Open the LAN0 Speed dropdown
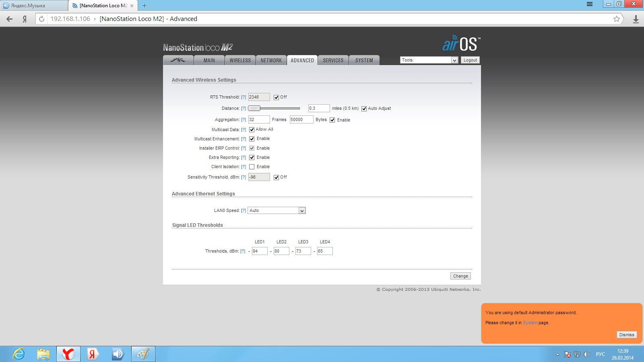 pyautogui.click(x=277, y=210)
